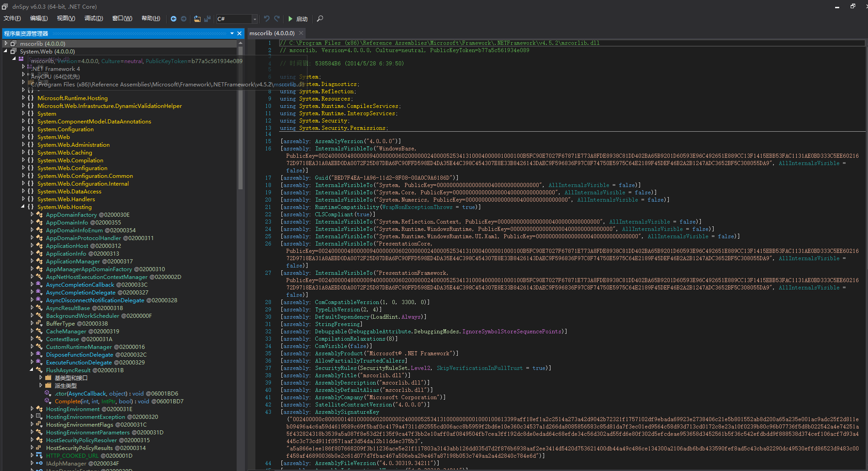The width and height of the screenshot is (868, 471).
Task: Collapse the System.Web (4.0.0.0) tree node
Action: 6,51
